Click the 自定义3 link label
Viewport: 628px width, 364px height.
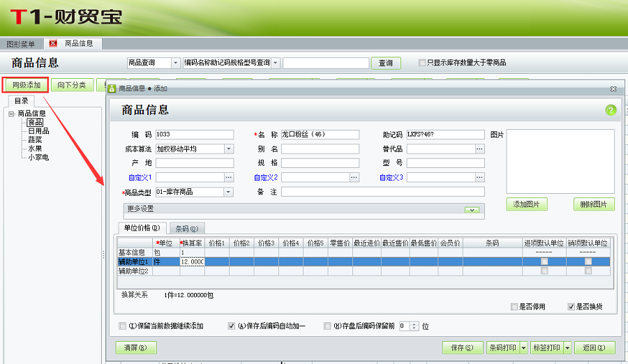pyautogui.click(x=391, y=177)
